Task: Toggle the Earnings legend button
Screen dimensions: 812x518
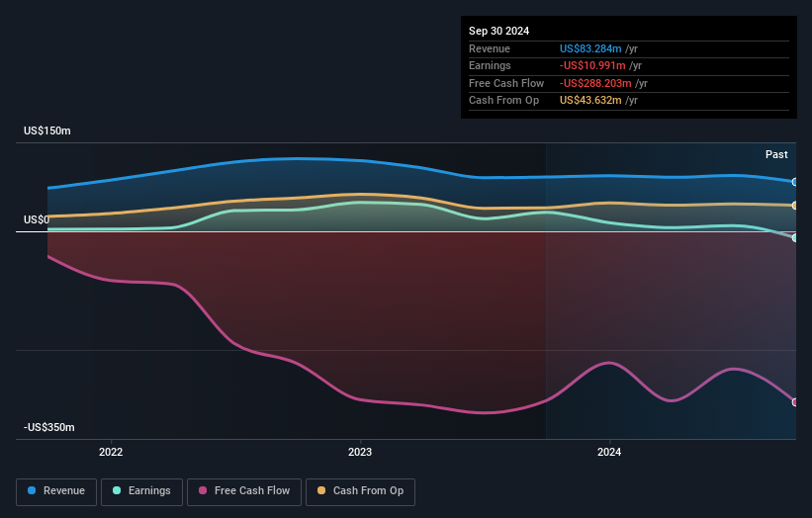Action: click(x=141, y=491)
